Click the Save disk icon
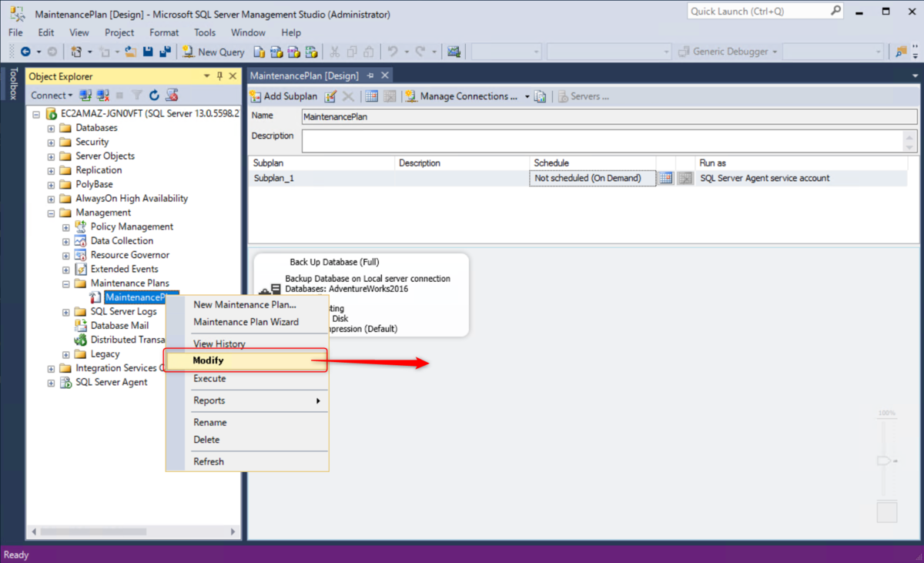 point(148,52)
